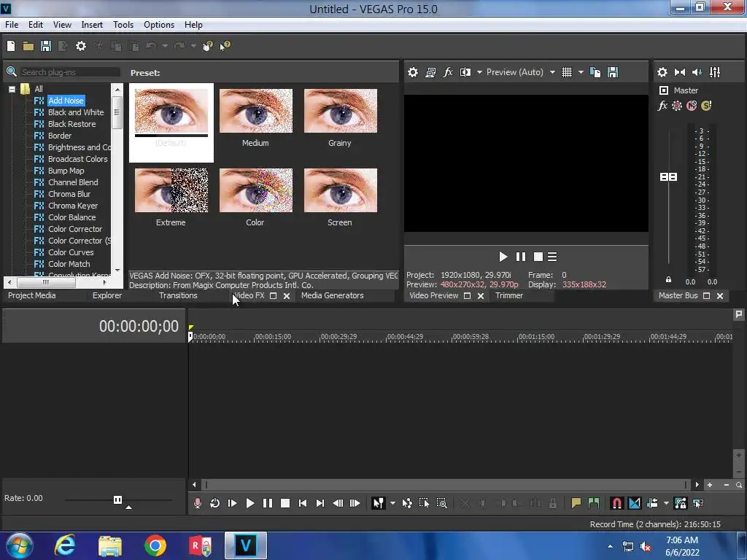Choose the Screen noise preset thumbnail
The width and height of the screenshot is (747, 560).
341,190
